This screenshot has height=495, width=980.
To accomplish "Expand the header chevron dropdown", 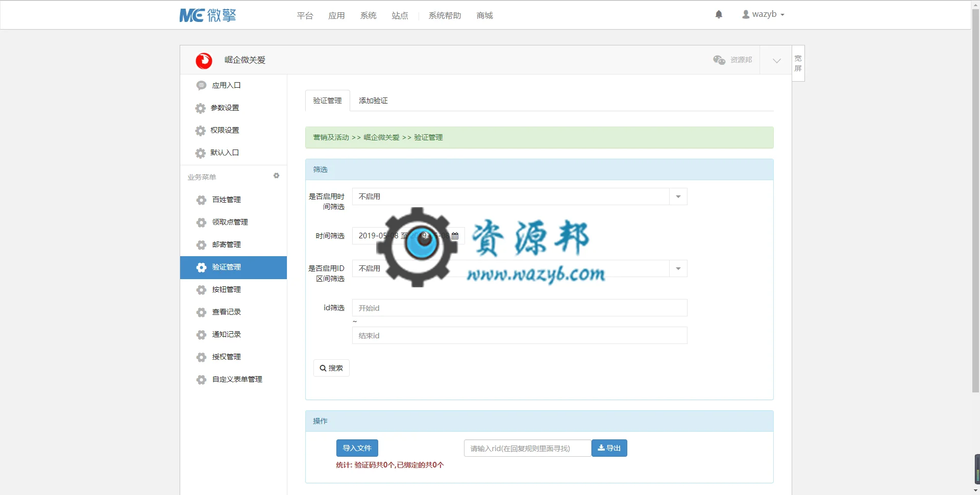I will (776, 60).
